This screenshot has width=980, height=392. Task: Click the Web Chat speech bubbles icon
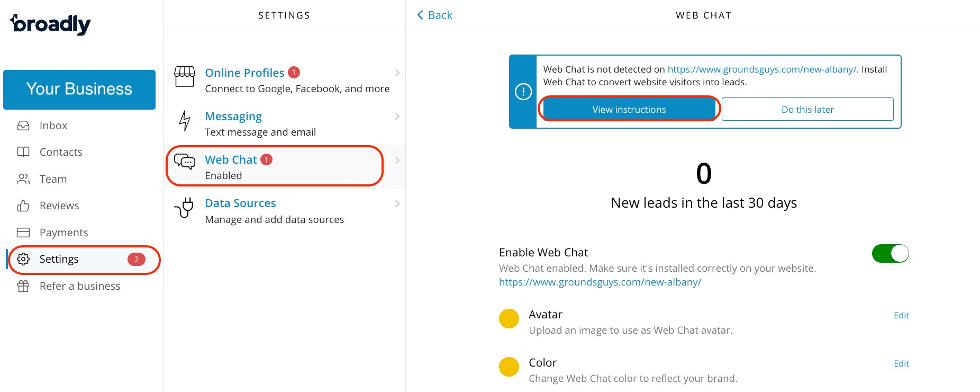point(185,162)
